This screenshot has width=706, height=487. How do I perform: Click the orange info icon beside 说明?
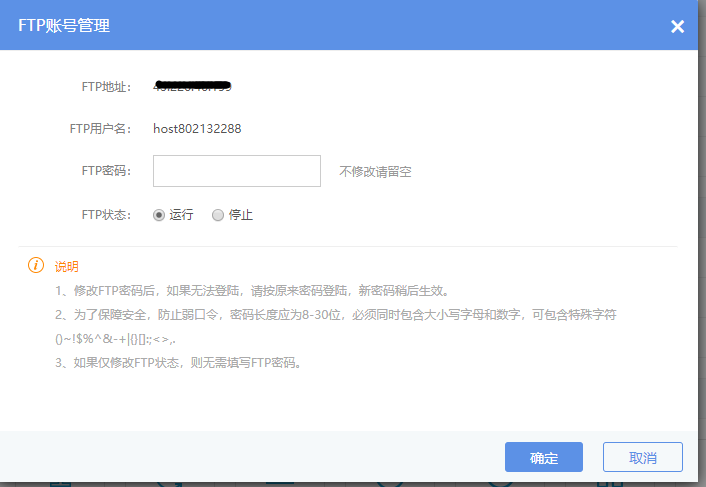(x=36, y=266)
